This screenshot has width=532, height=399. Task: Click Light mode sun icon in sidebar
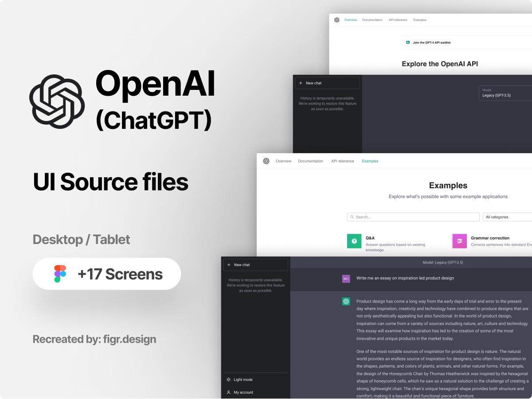tap(229, 380)
